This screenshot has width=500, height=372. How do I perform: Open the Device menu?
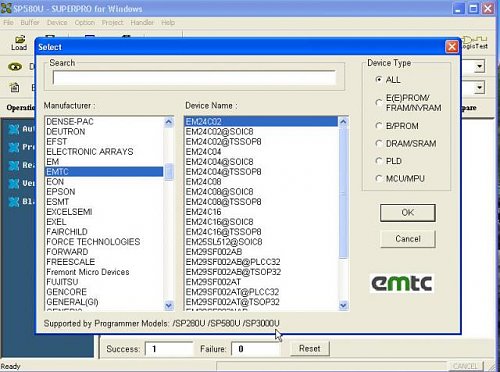(x=57, y=23)
